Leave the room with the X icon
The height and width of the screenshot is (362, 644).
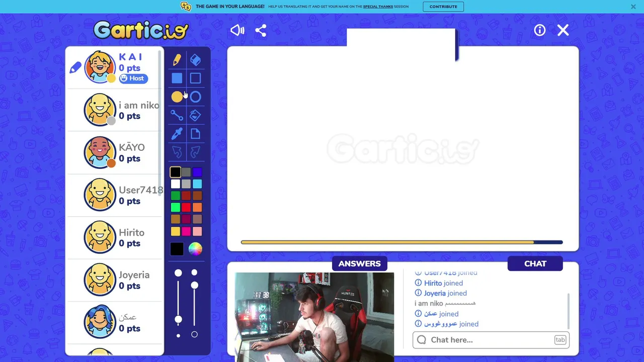(x=563, y=30)
